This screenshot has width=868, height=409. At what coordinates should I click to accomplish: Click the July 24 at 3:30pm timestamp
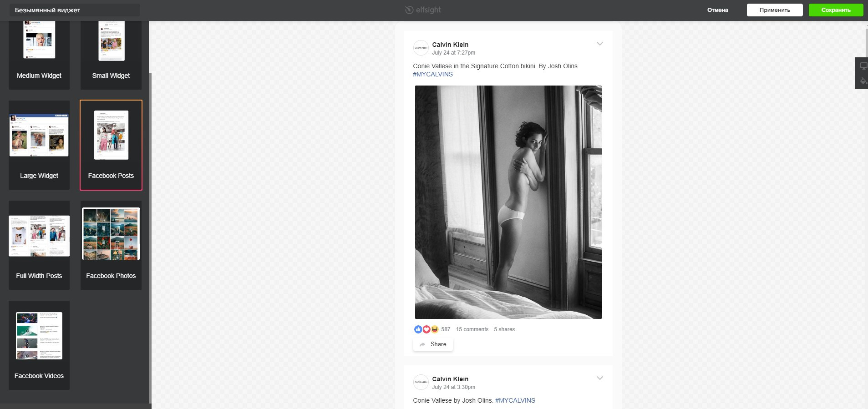[453, 387]
